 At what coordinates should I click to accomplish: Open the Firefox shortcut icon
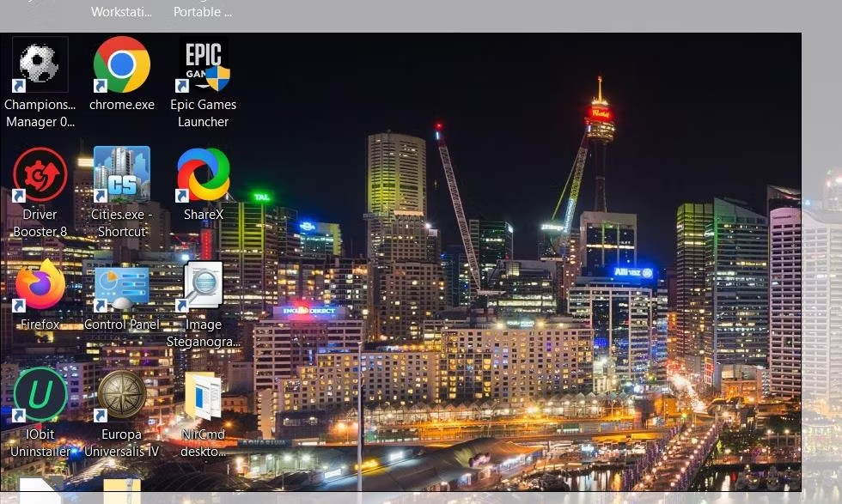[x=40, y=284]
